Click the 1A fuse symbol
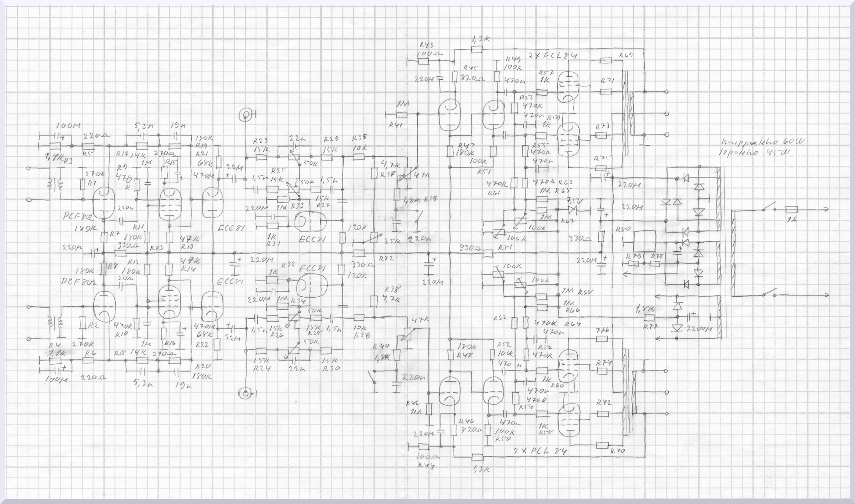 pyautogui.click(x=791, y=209)
